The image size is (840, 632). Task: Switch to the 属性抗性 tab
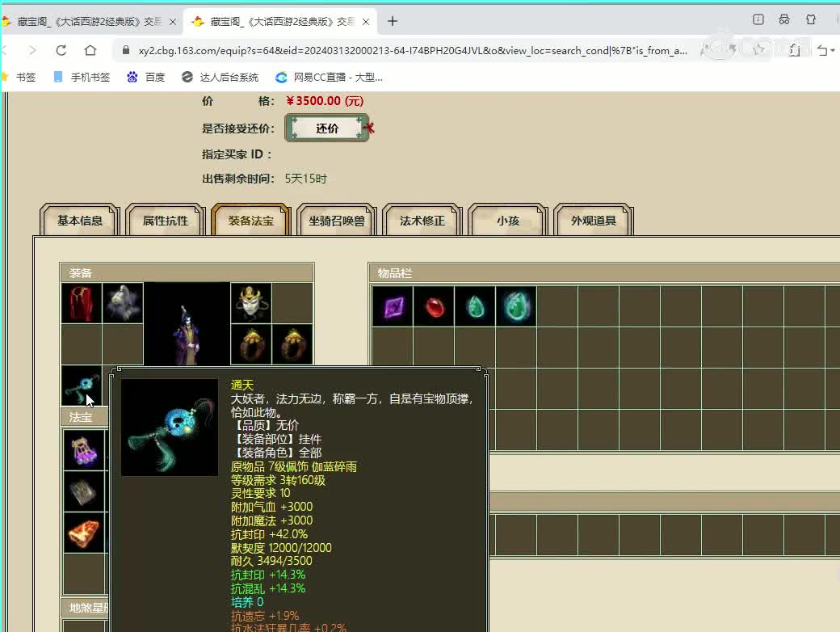point(166,221)
